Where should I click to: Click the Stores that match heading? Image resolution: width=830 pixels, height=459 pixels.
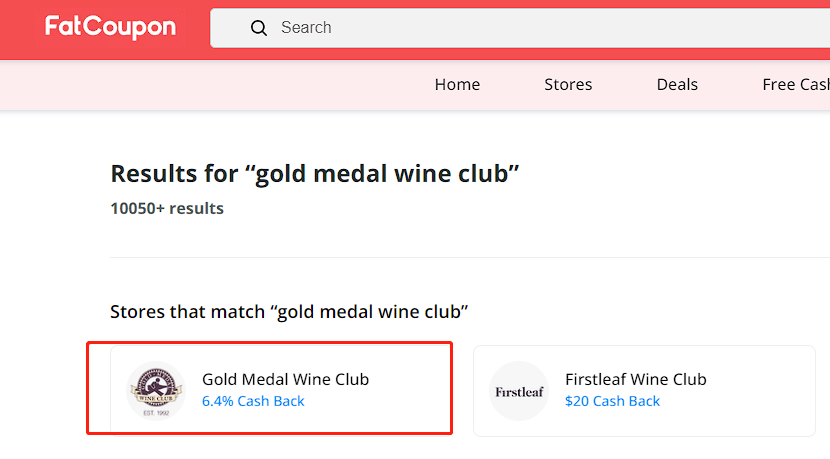289,312
